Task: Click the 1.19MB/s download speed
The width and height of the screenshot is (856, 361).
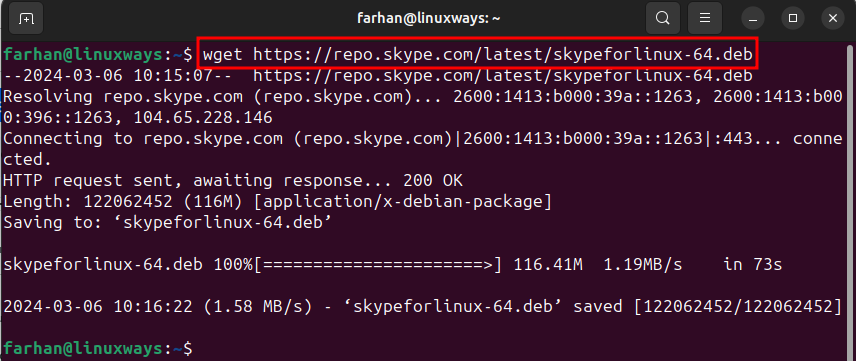Action: [x=643, y=265]
